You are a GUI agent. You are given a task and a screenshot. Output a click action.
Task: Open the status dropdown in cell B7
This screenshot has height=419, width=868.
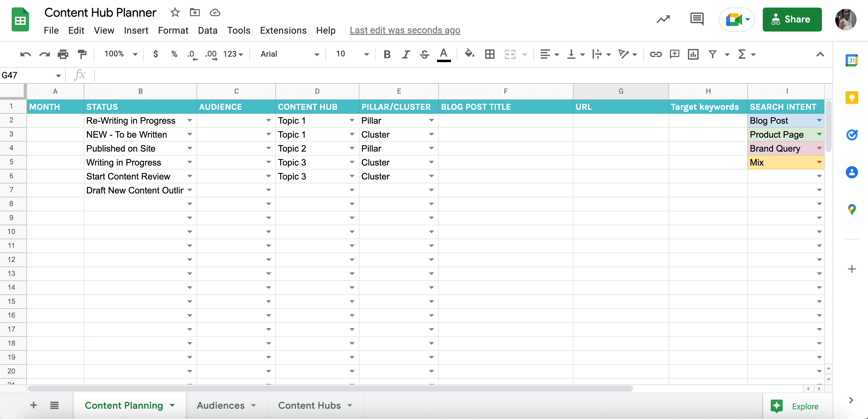[190, 190]
